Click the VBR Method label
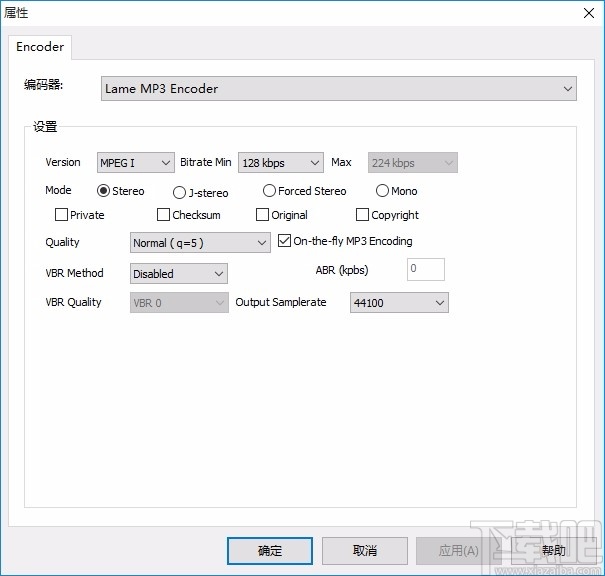Viewport: 605px width, 576px height. 74,273
